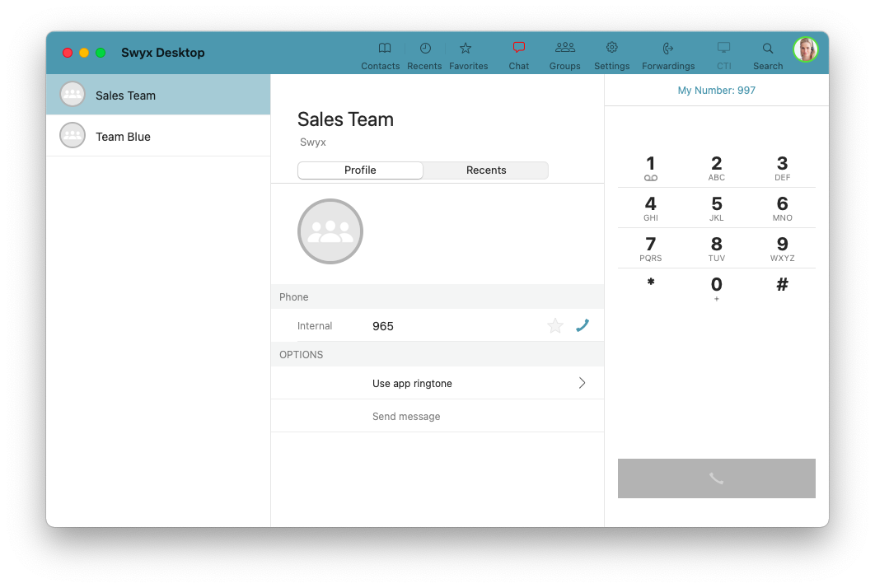Open Recents clock icon in toolbar

425,49
